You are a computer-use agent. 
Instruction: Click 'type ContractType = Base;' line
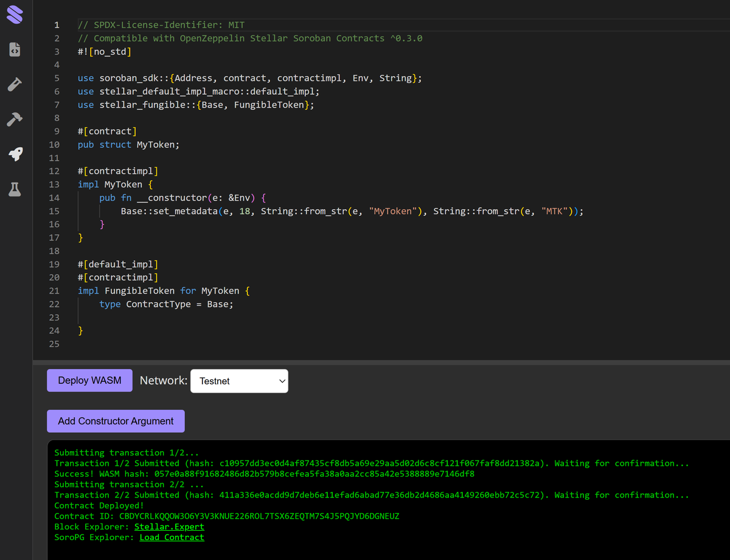(x=166, y=304)
